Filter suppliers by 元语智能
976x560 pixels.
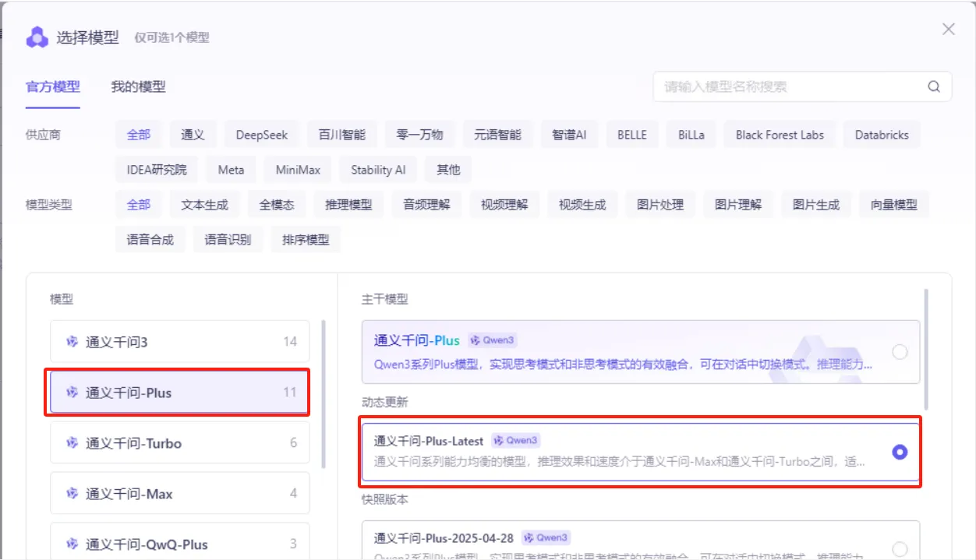coord(498,135)
